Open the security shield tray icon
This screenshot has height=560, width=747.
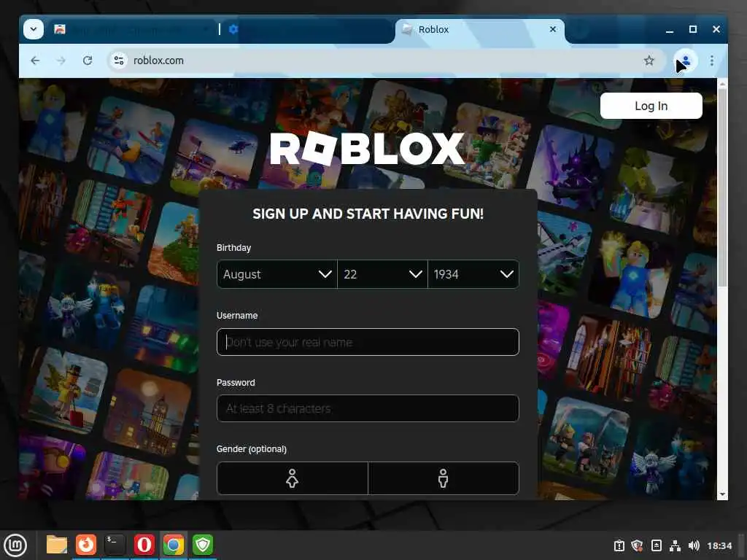pos(637,545)
